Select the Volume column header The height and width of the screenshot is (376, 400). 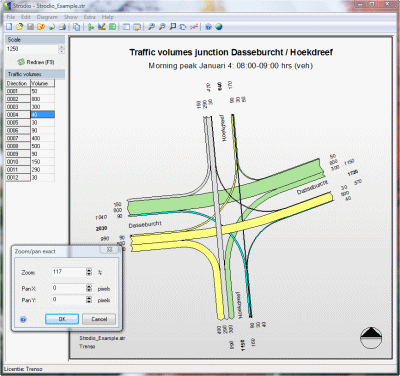click(42, 83)
